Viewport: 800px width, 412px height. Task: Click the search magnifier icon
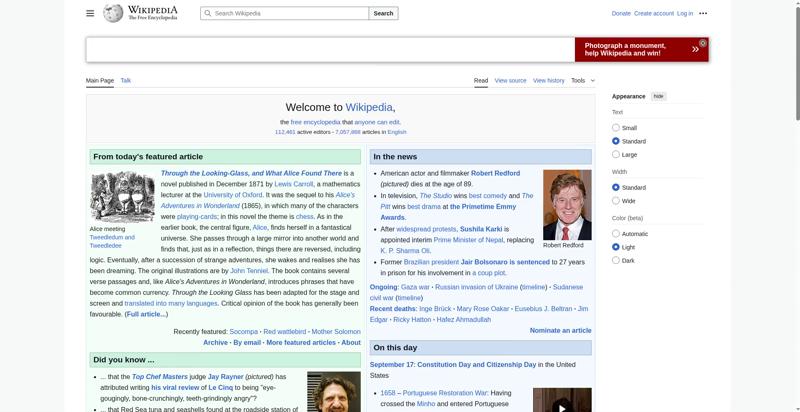coord(208,13)
